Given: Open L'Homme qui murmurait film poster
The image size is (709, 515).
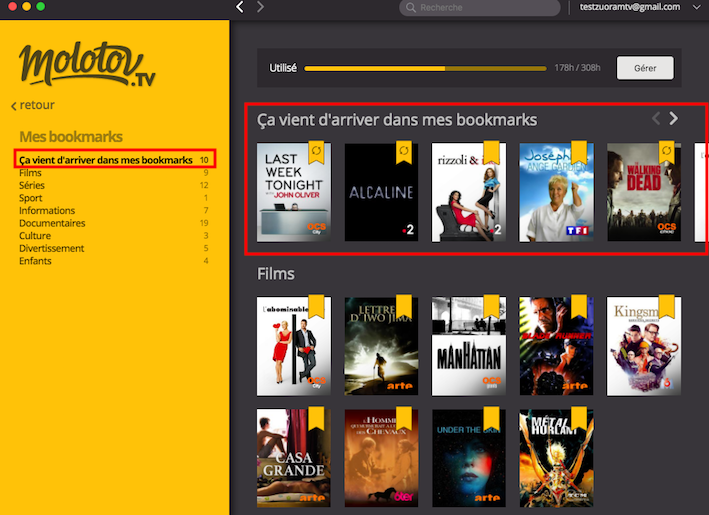Looking at the screenshot, I should pos(381,458).
